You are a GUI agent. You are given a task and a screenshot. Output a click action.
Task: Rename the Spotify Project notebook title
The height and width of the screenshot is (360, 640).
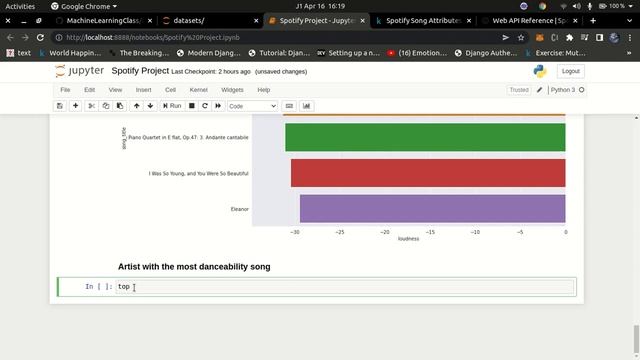click(140, 71)
